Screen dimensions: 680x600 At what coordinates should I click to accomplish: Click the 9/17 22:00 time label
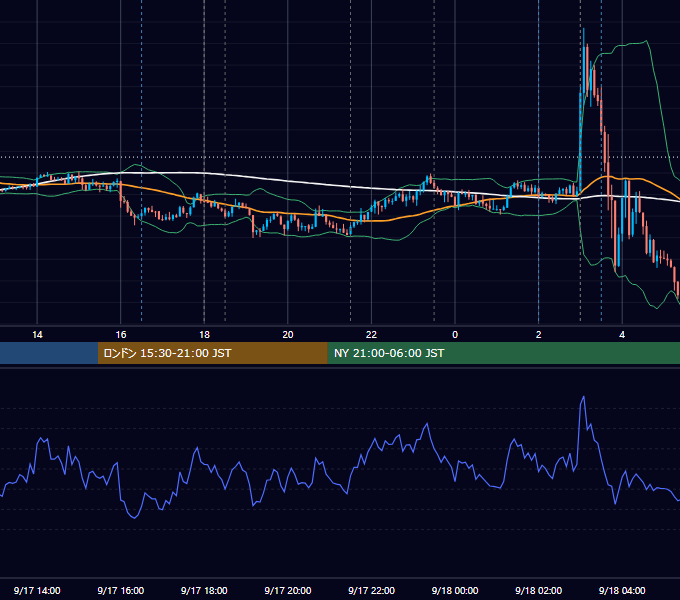(x=371, y=590)
